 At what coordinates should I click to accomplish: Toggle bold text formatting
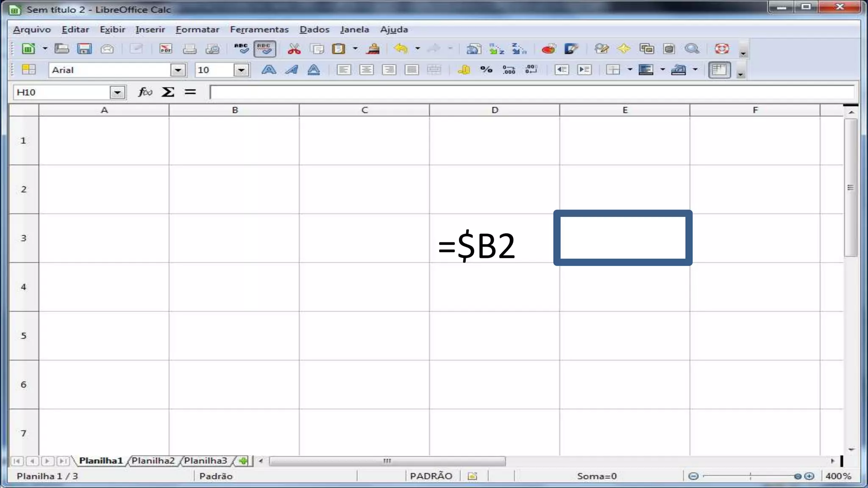269,70
